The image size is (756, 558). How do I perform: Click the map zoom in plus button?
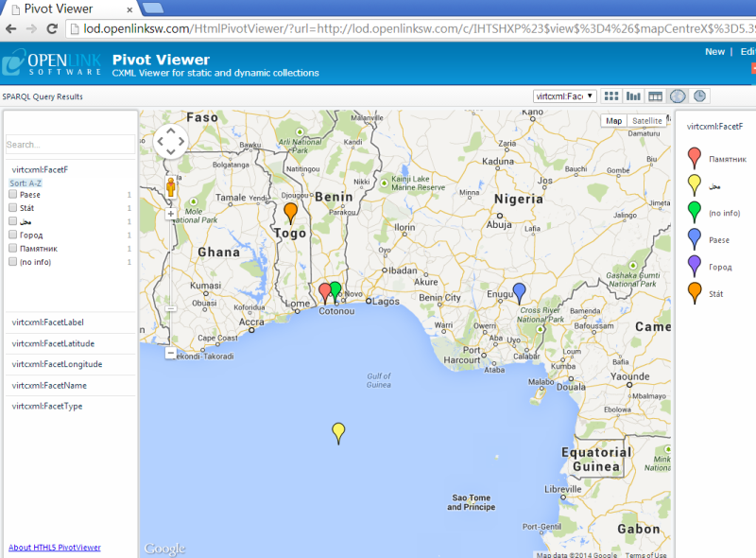click(x=171, y=214)
